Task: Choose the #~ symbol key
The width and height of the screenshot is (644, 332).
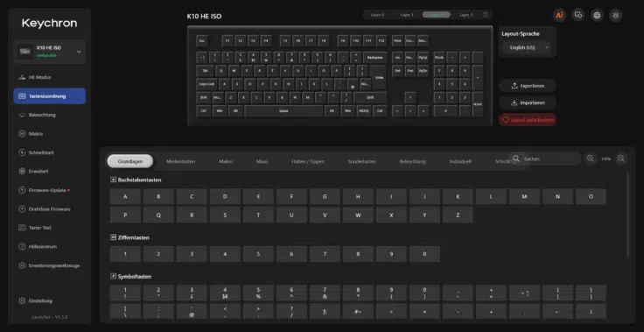Action: click(x=358, y=312)
